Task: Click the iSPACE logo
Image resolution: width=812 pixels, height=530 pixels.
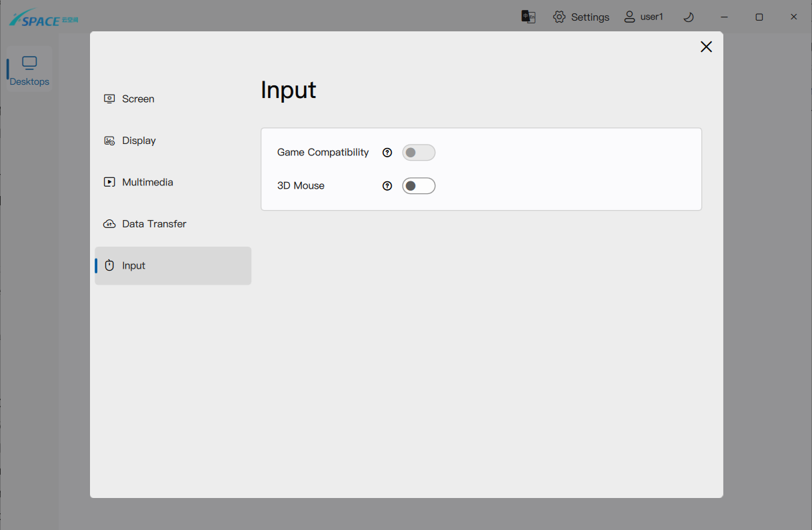Action: [x=43, y=18]
